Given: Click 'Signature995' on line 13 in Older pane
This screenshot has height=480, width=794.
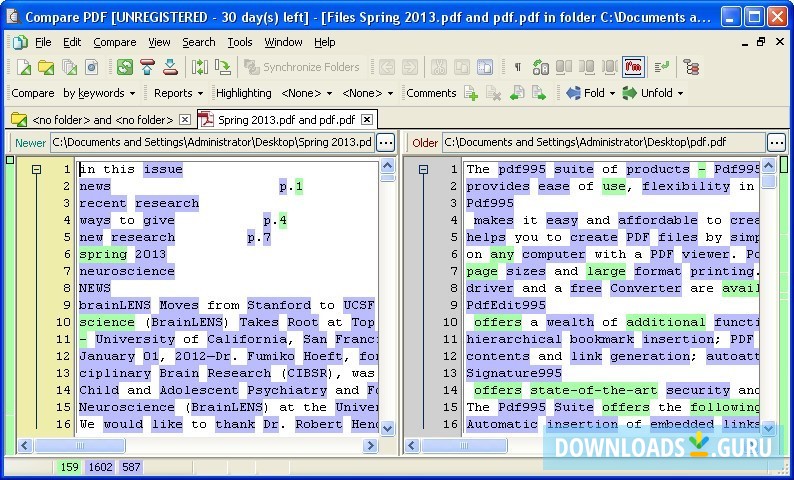Looking at the screenshot, I should point(514,373).
